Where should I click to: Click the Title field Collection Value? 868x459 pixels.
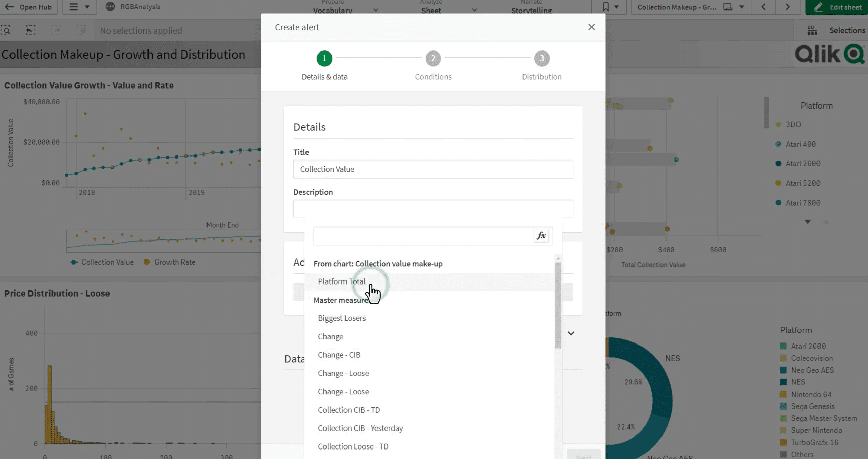click(433, 169)
